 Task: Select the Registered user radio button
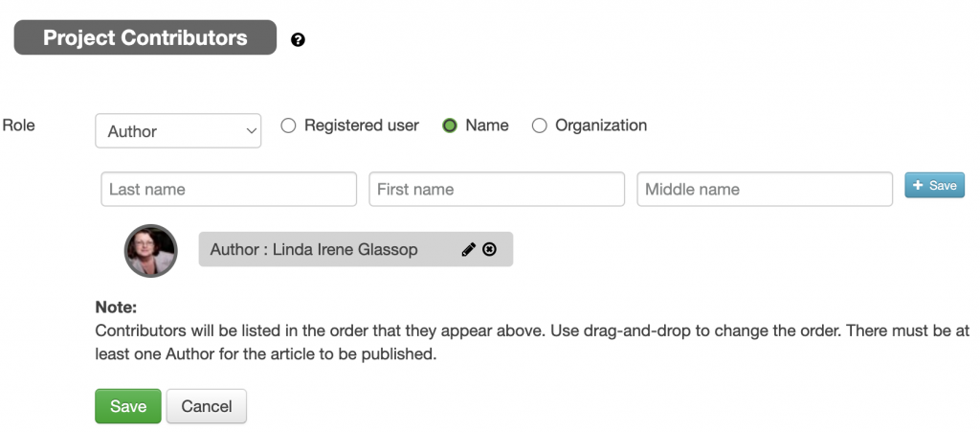point(288,125)
